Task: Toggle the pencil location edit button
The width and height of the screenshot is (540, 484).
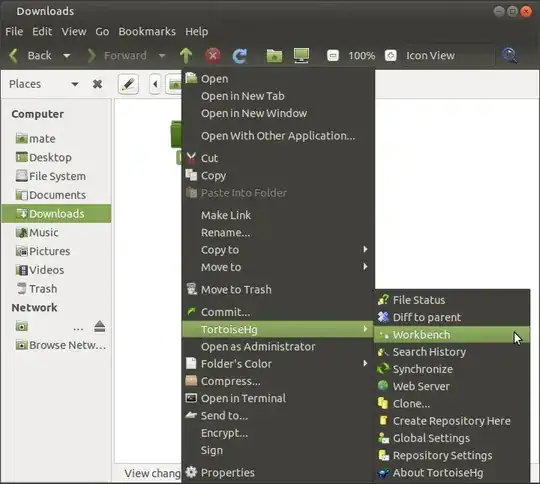Action: pyautogui.click(x=128, y=84)
